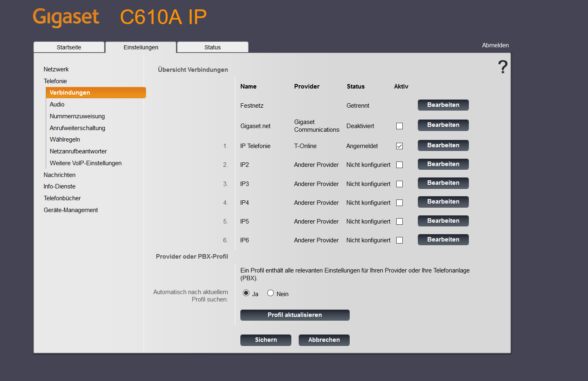Enable Aktiv checkbox for IP6

[399, 240]
